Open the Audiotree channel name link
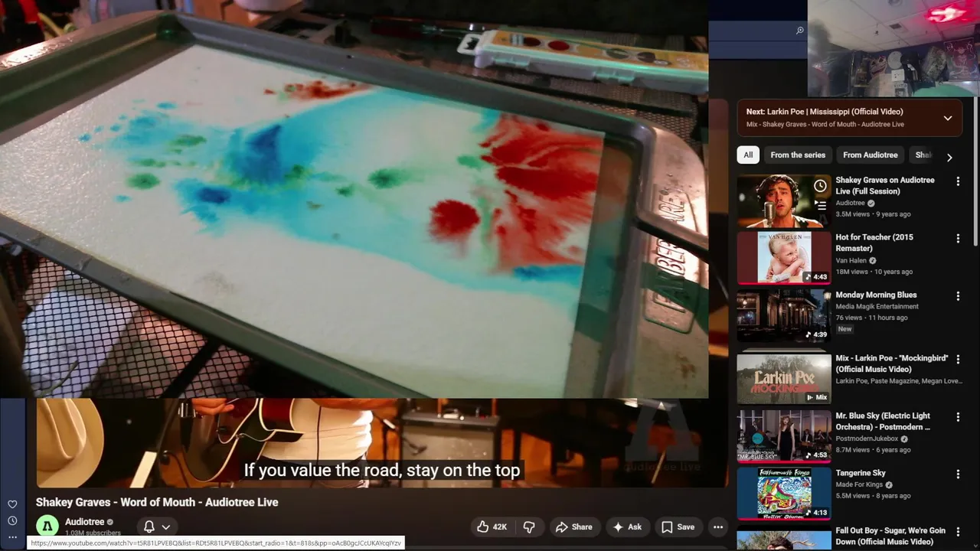This screenshot has width=980, height=551. (x=84, y=522)
